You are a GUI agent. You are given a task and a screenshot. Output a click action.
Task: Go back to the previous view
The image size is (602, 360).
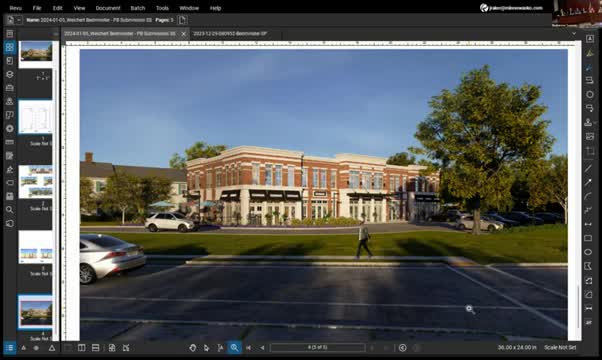click(402, 348)
